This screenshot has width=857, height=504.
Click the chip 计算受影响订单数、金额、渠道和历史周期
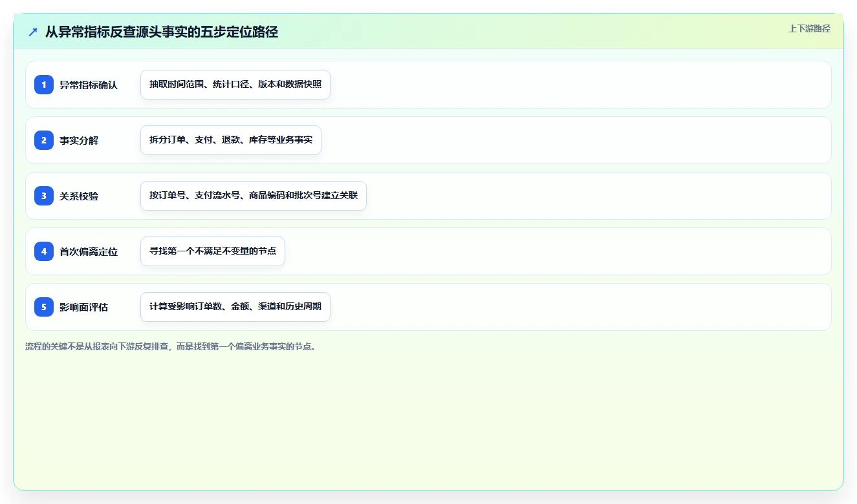tap(235, 307)
